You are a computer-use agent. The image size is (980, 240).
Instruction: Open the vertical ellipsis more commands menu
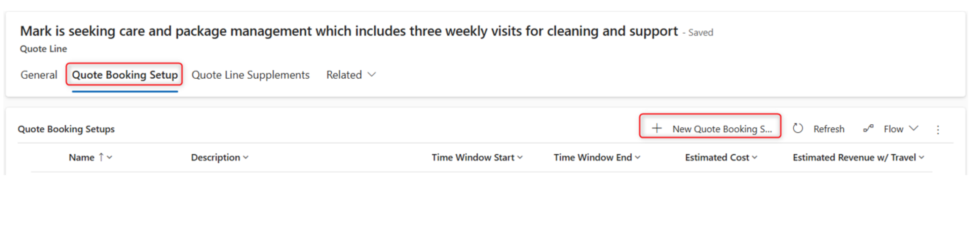point(938,130)
